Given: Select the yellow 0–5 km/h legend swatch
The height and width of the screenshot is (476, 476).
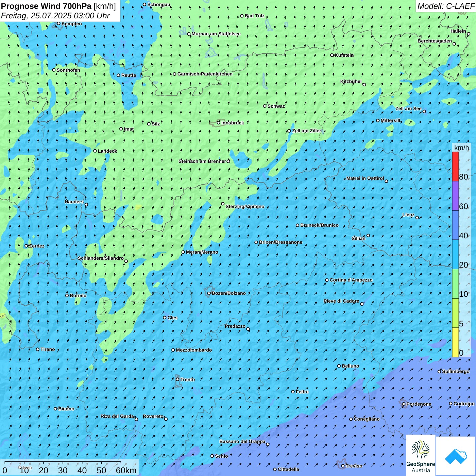Looking at the screenshot, I should click(455, 342).
